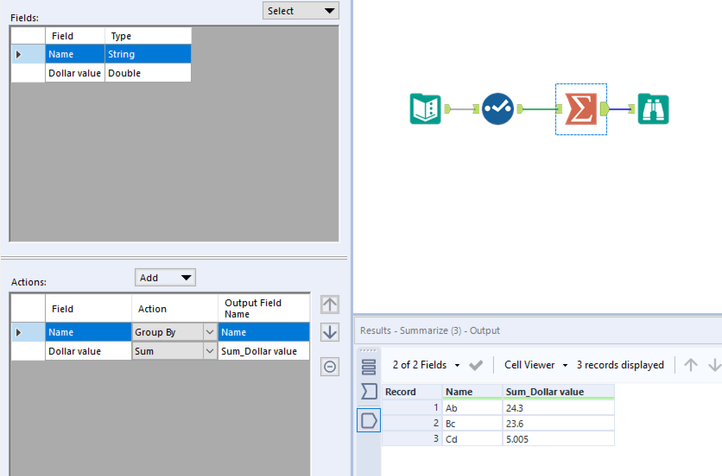Go to previous record with up arrow
The height and width of the screenshot is (476, 722).
tap(690, 365)
